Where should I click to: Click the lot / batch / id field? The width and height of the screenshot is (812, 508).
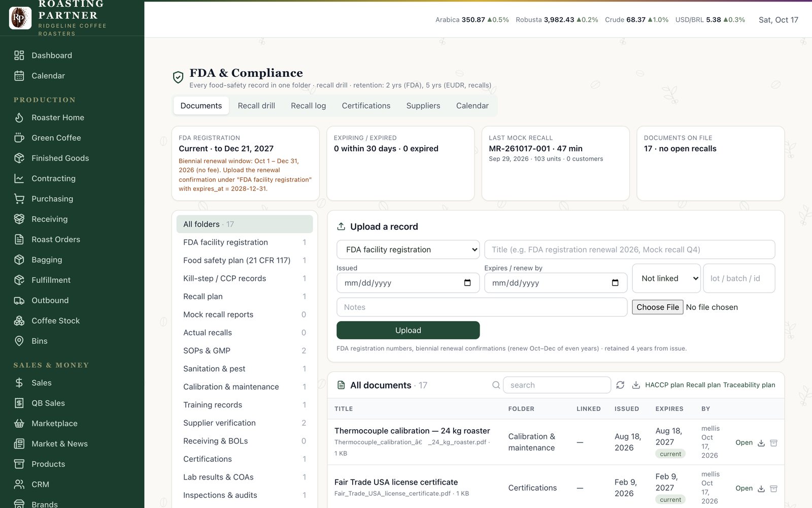[x=739, y=278]
